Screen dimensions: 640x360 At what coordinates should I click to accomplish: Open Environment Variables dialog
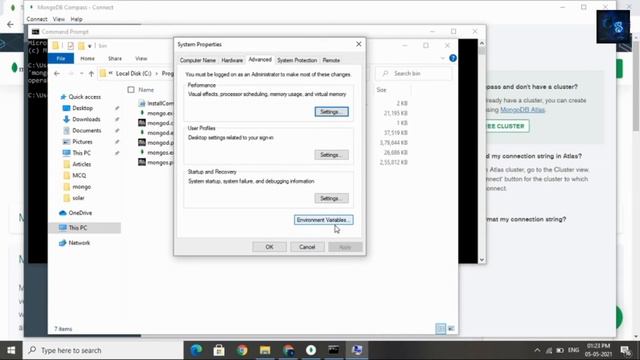(x=324, y=220)
